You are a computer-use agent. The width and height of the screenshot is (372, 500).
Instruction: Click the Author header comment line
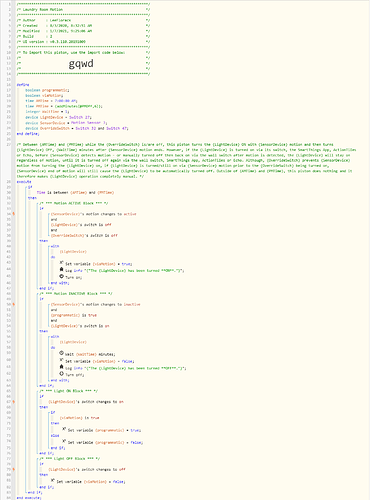(x=83, y=20)
